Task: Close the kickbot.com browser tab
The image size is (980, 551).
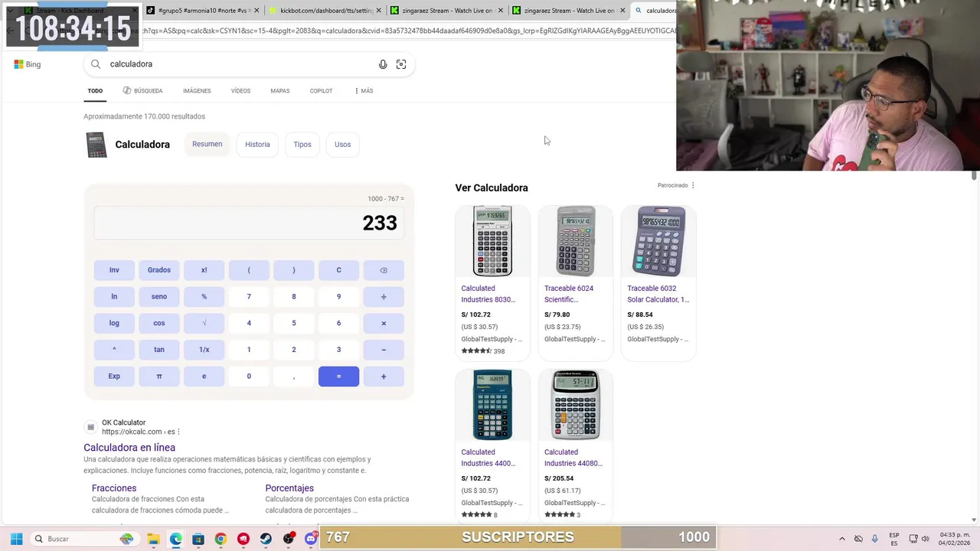Action: (378, 11)
